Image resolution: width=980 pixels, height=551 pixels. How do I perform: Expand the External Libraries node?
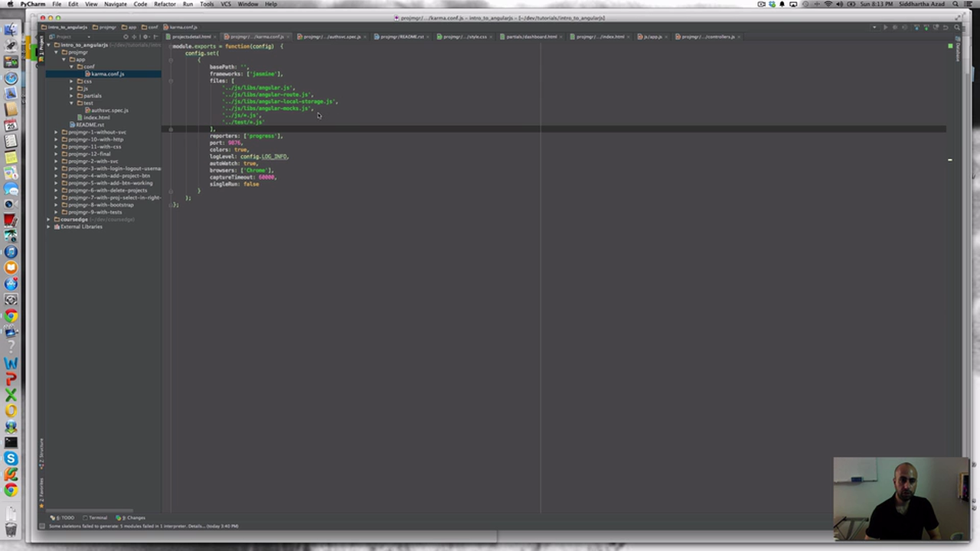click(50, 227)
